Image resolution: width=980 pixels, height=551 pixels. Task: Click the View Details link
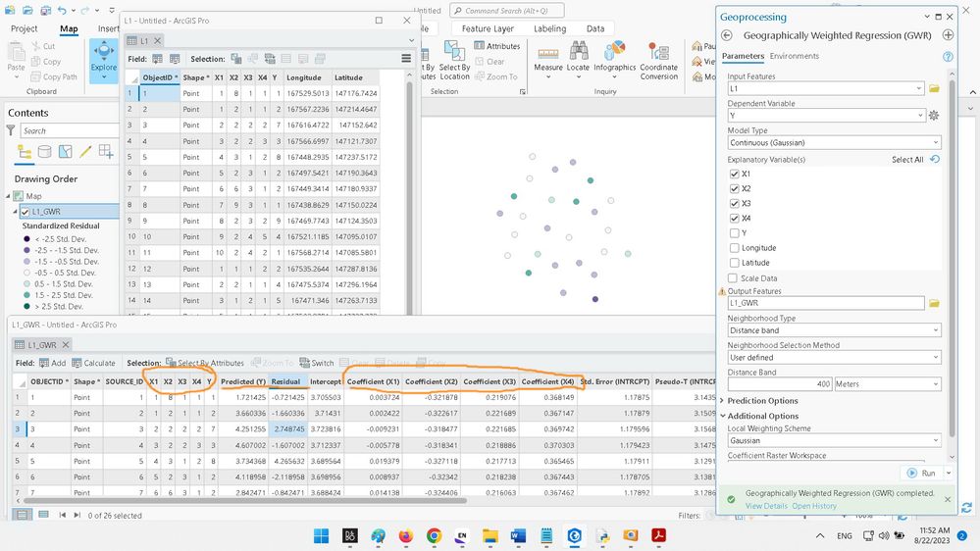pos(766,506)
